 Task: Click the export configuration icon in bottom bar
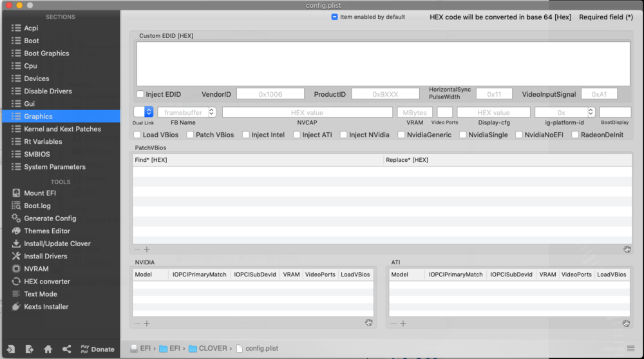coord(29,349)
